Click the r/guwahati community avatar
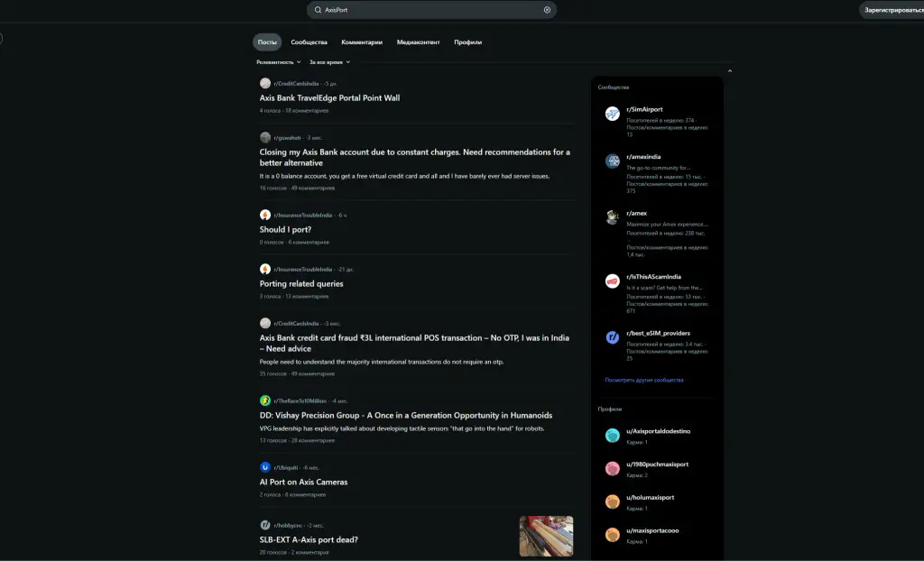Screen dimensions: 924x561 pos(265,137)
